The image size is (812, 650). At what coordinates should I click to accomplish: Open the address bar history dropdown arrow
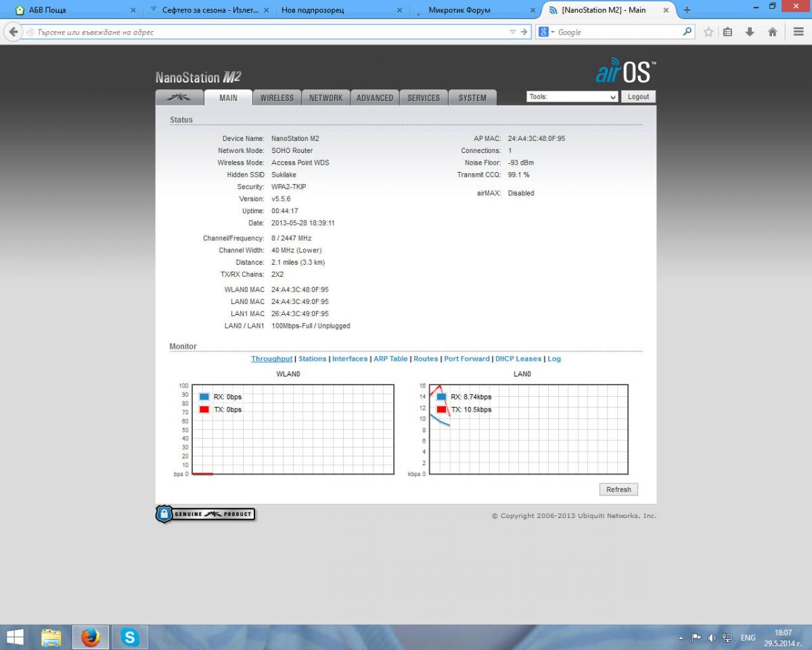(x=513, y=32)
